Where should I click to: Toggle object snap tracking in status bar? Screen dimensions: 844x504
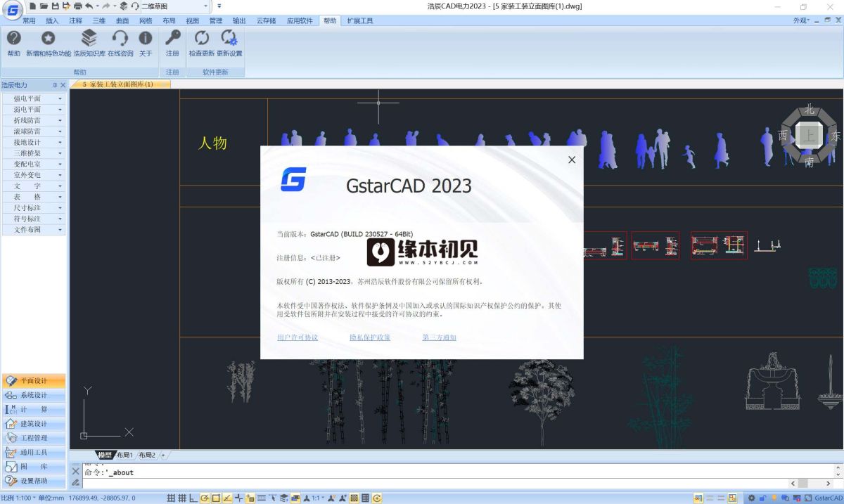click(227, 498)
